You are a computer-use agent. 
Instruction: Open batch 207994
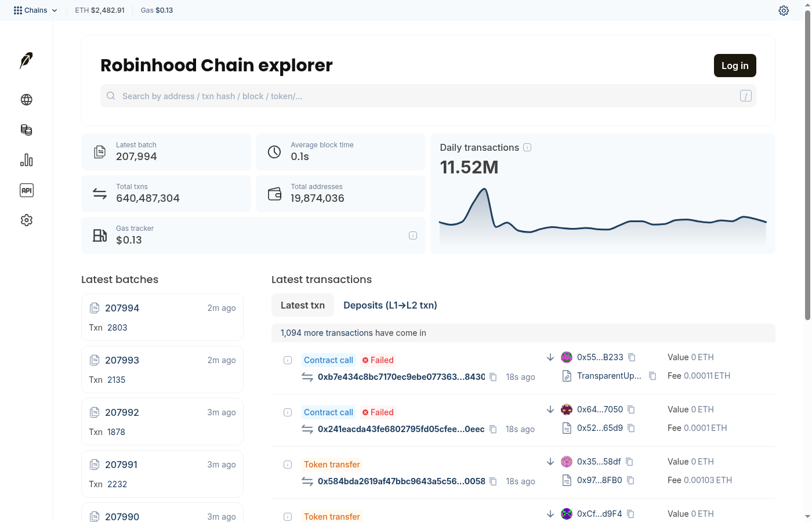122,308
